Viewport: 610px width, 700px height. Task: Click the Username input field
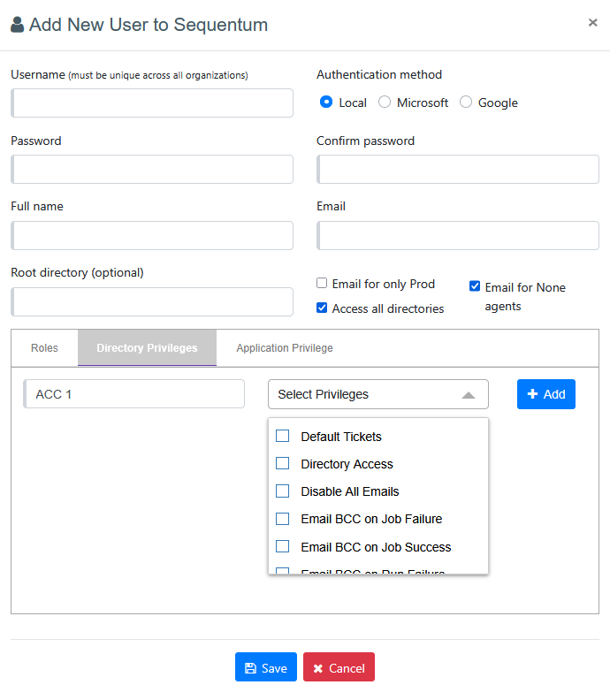(152, 103)
